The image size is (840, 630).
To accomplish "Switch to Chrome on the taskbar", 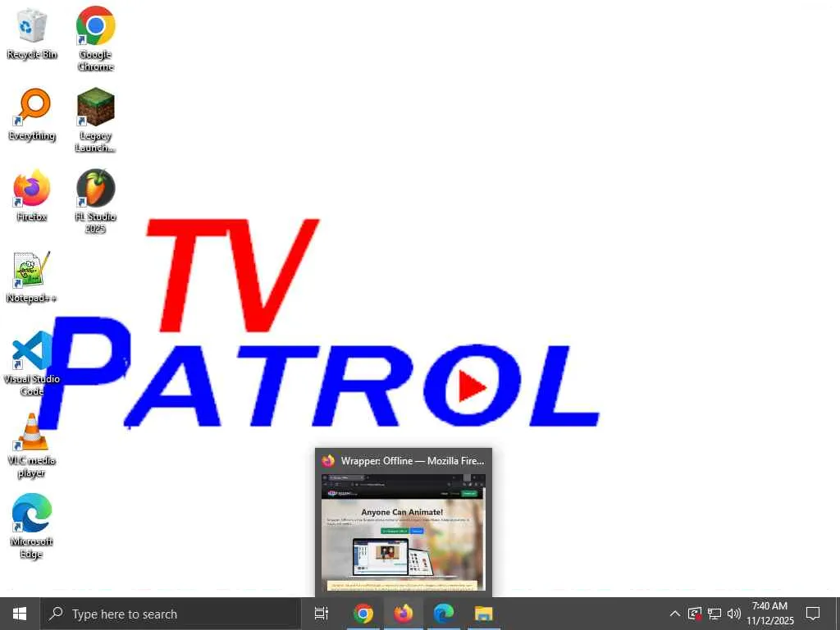I will coord(363,614).
